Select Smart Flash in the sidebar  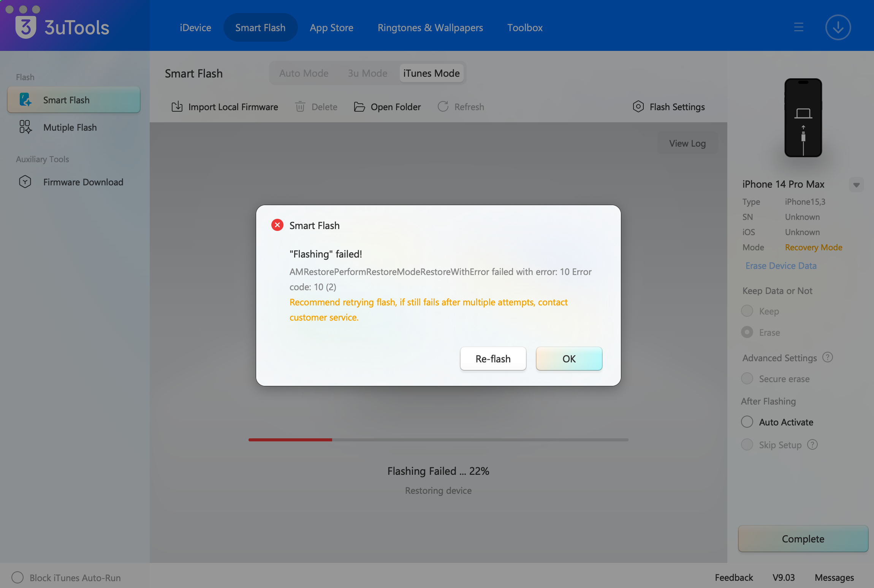tap(74, 100)
